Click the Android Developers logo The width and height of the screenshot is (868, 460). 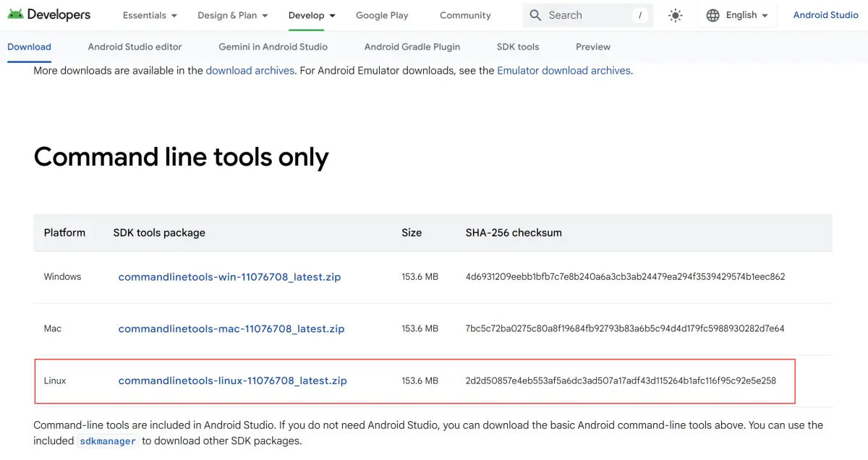coord(49,14)
